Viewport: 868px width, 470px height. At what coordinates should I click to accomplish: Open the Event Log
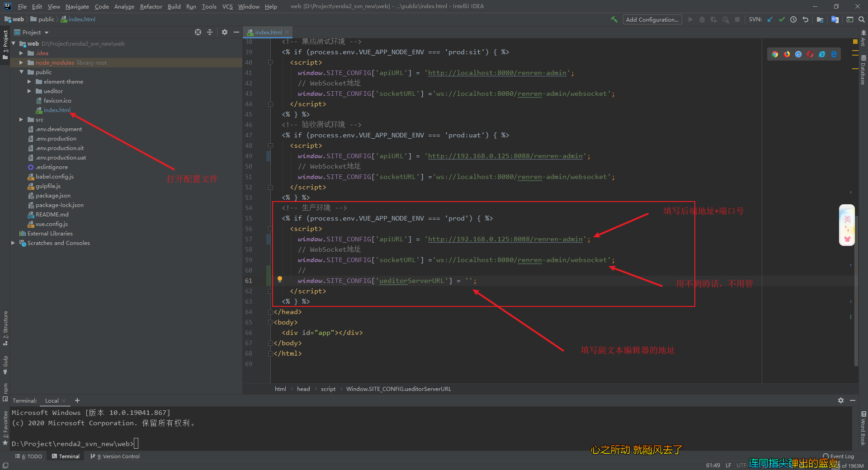pos(839,456)
